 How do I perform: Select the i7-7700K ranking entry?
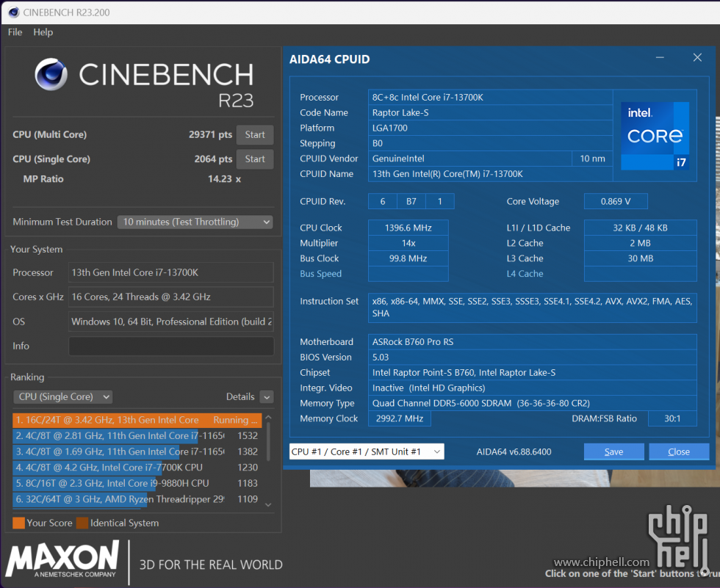click(x=137, y=468)
